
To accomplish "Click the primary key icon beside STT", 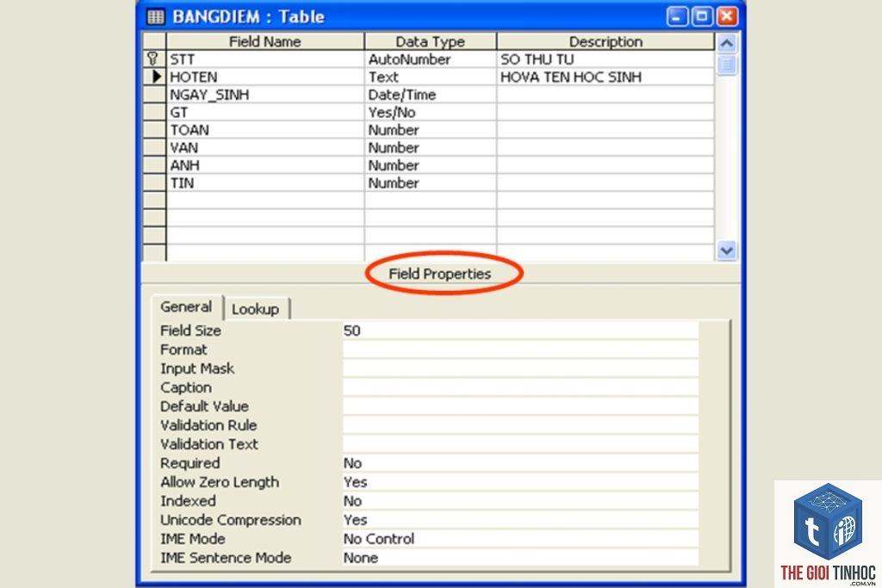I will tap(153, 59).
